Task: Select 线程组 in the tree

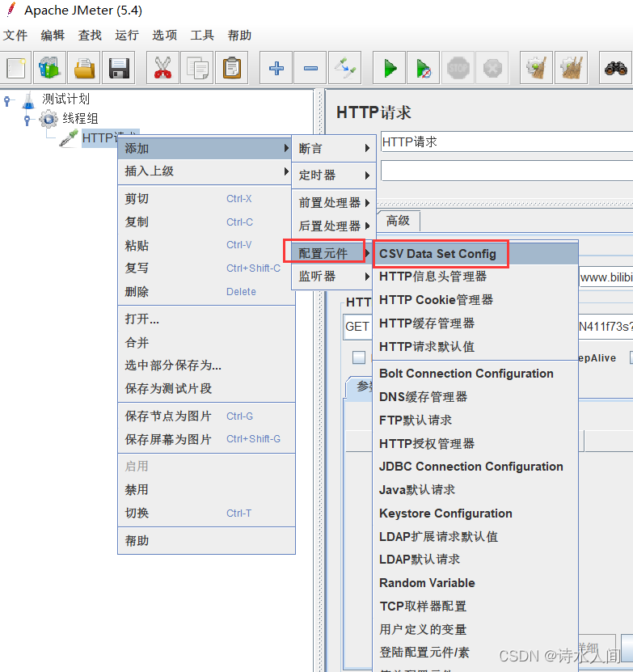Action: pyautogui.click(x=80, y=119)
